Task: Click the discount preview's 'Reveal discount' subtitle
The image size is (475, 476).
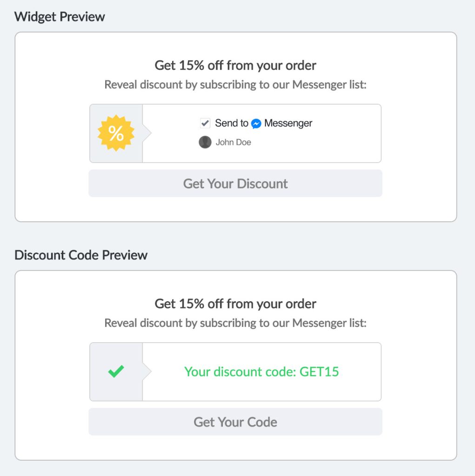Action: tap(235, 323)
